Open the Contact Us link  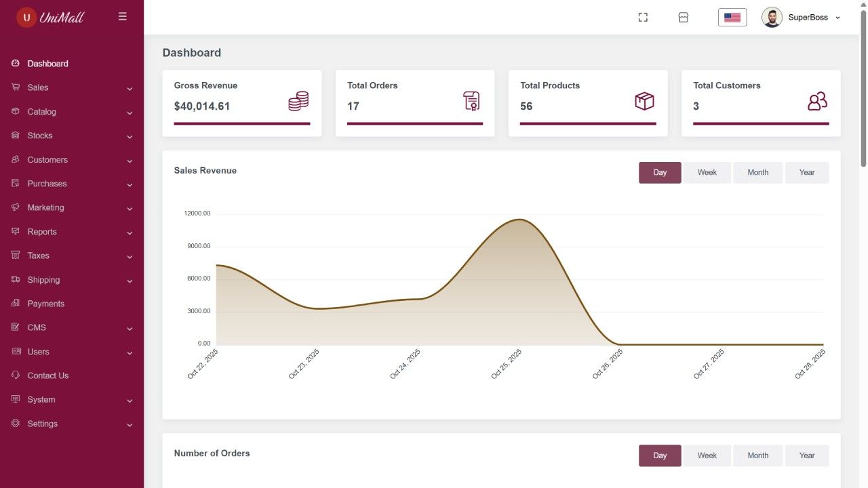pos(47,375)
